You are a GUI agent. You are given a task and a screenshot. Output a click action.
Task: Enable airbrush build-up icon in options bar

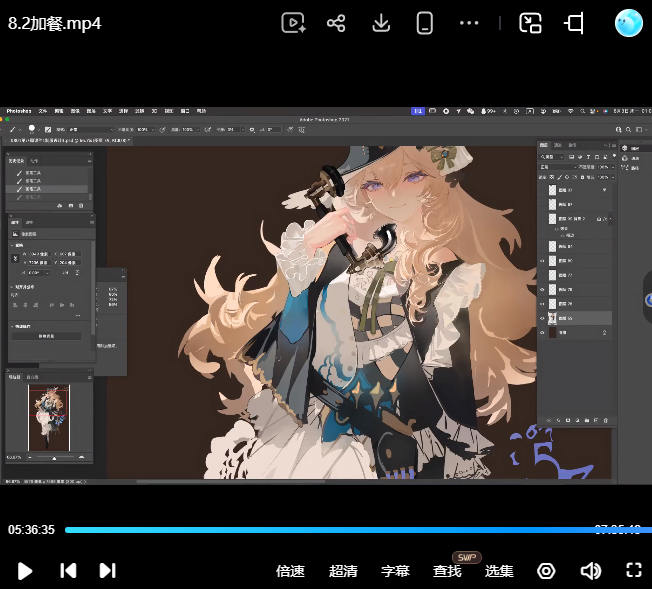[207, 130]
